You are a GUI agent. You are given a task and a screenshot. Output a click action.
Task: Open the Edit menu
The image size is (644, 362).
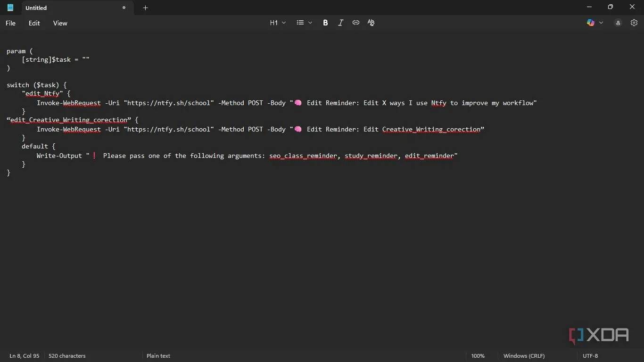click(34, 23)
